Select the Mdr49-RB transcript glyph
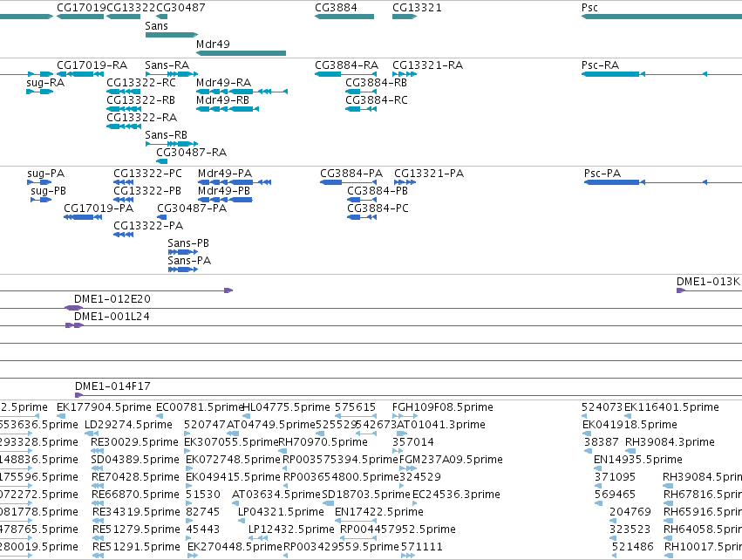 pos(228,109)
